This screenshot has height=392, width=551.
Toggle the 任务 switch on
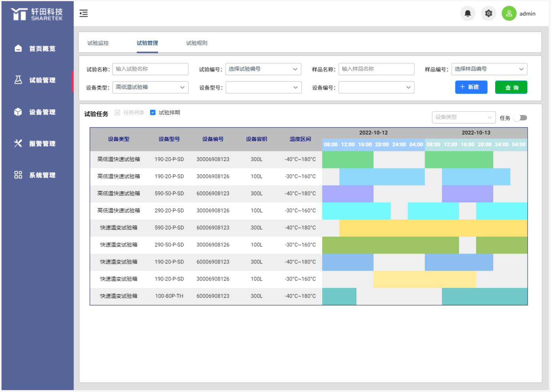point(520,118)
